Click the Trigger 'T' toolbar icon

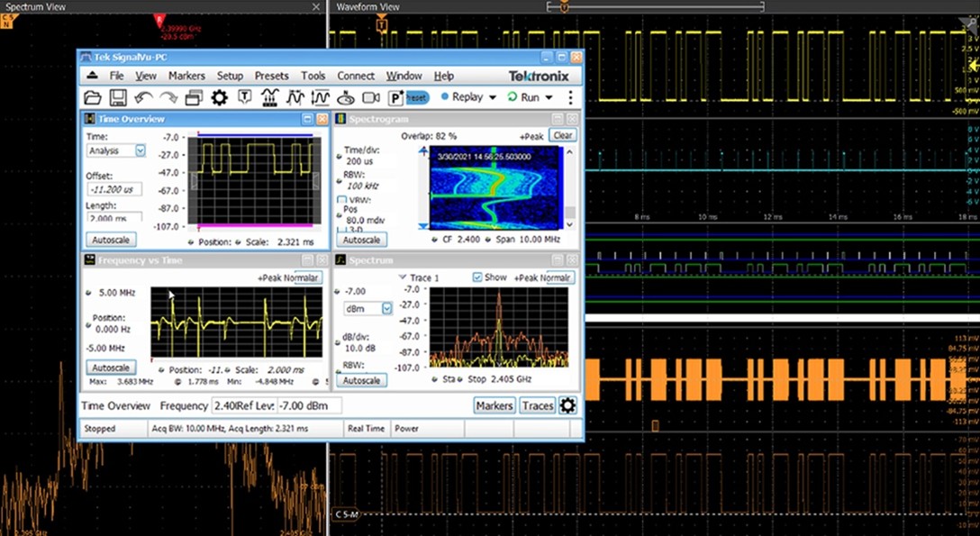pos(244,97)
